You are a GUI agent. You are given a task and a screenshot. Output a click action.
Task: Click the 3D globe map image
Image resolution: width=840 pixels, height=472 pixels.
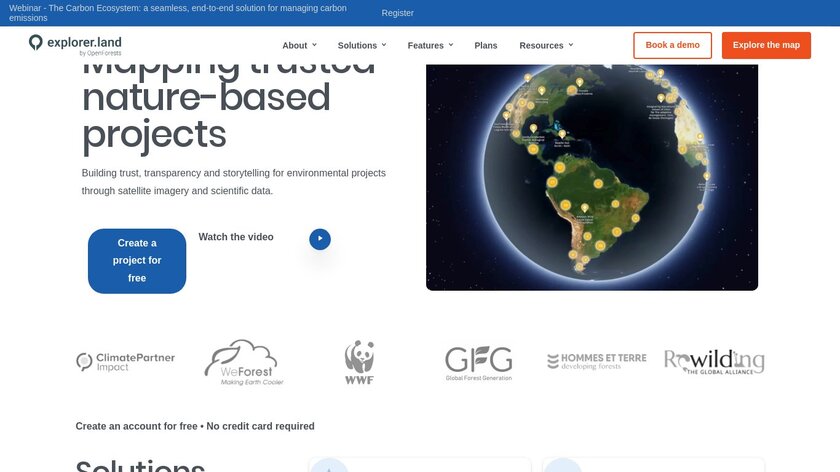[591, 177]
